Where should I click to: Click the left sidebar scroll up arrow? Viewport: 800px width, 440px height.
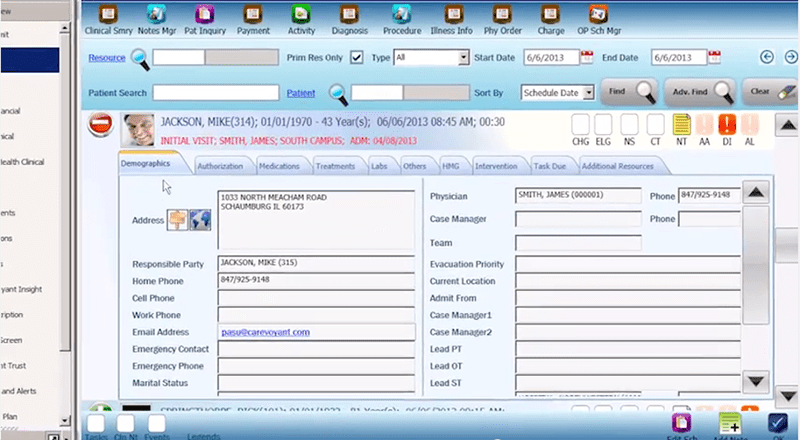click(64, 29)
